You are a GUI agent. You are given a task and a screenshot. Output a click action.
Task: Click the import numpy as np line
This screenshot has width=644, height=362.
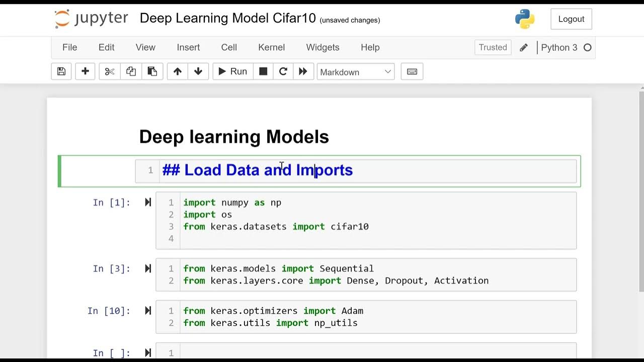pyautogui.click(x=232, y=203)
